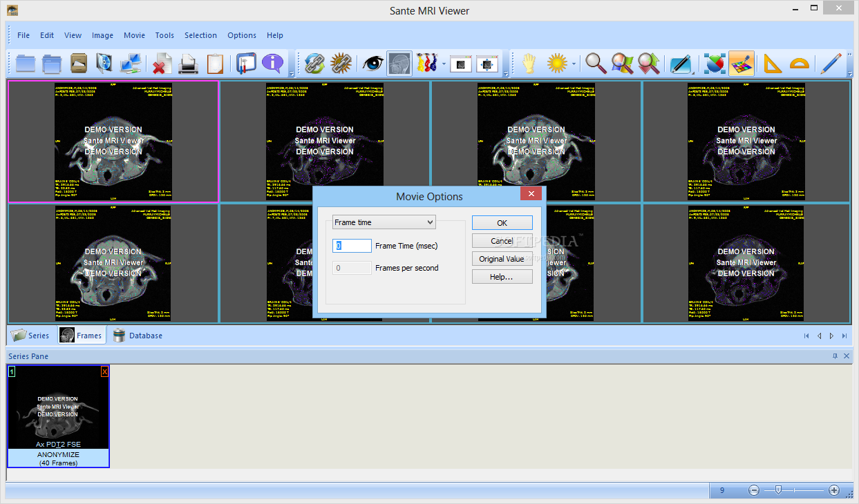Click the blue chain link icon

point(314,64)
